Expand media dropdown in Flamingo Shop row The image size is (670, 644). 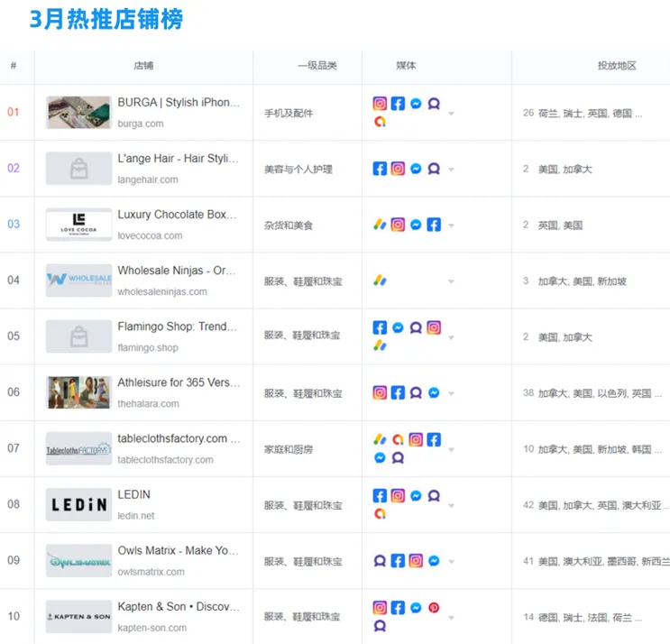[451, 337]
